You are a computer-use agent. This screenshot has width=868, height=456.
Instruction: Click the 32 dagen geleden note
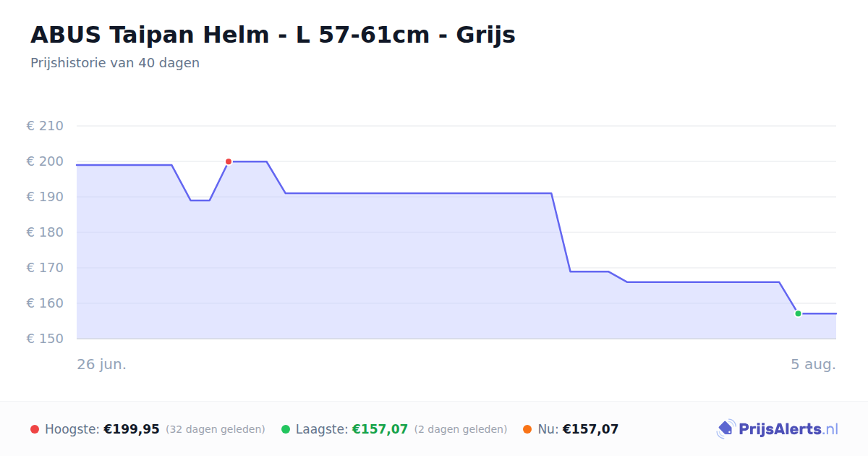tap(216, 429)
